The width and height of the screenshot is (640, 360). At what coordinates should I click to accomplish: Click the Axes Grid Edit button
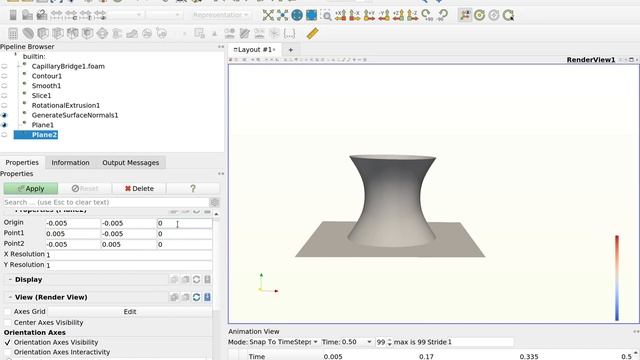(x=130, y=312)
